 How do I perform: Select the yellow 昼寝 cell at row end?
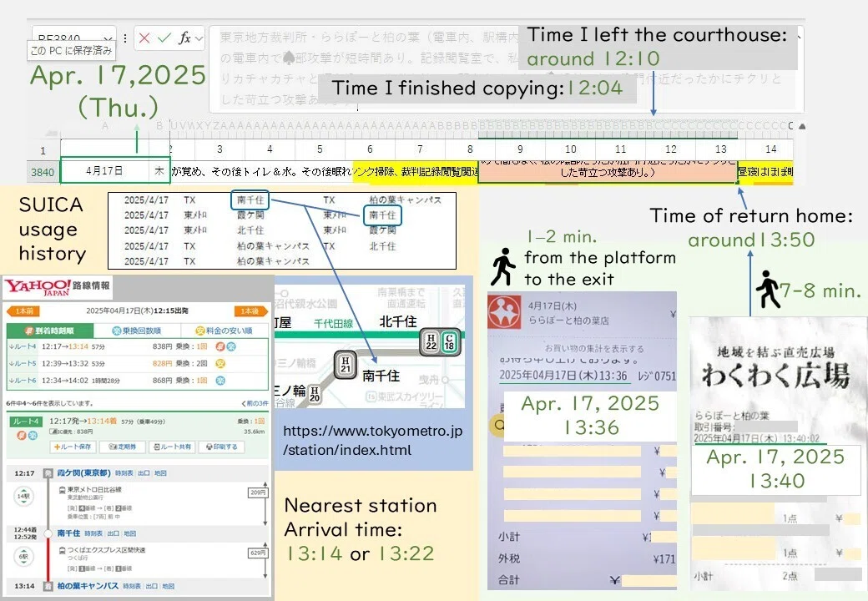[x=765, y=172]
